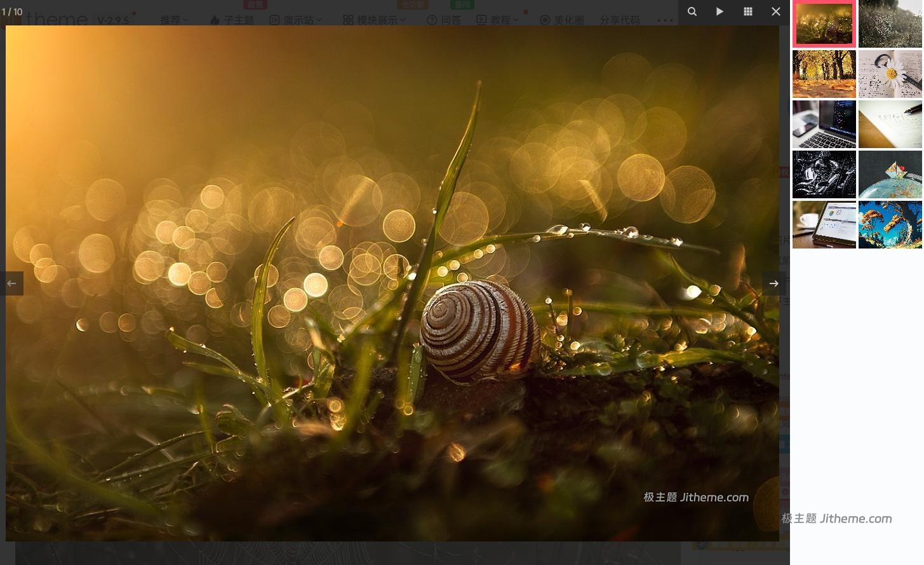Show the daisy on book thumbnail
Viewport: 924px width, 565px height.
[x=890, y=74]
